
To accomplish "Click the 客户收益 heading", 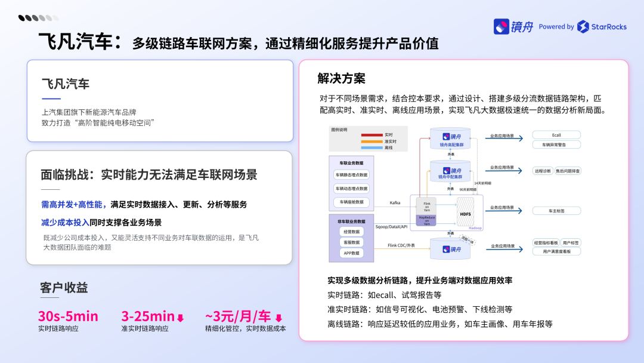I will click(64, 287).
